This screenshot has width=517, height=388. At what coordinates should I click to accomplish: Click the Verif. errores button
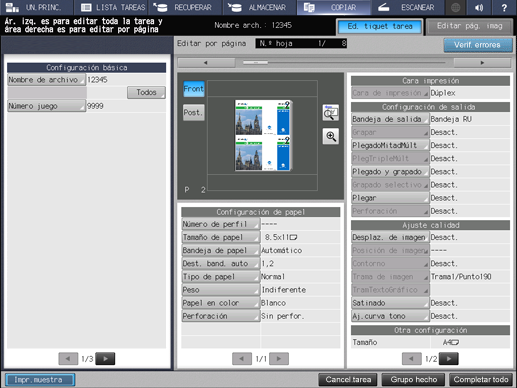478,45
